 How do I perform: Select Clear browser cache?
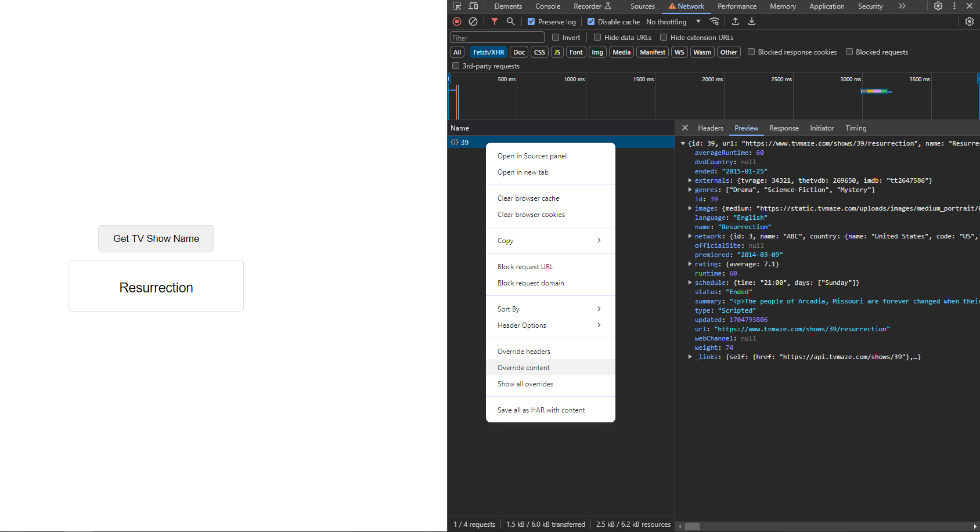coord(550,198)
